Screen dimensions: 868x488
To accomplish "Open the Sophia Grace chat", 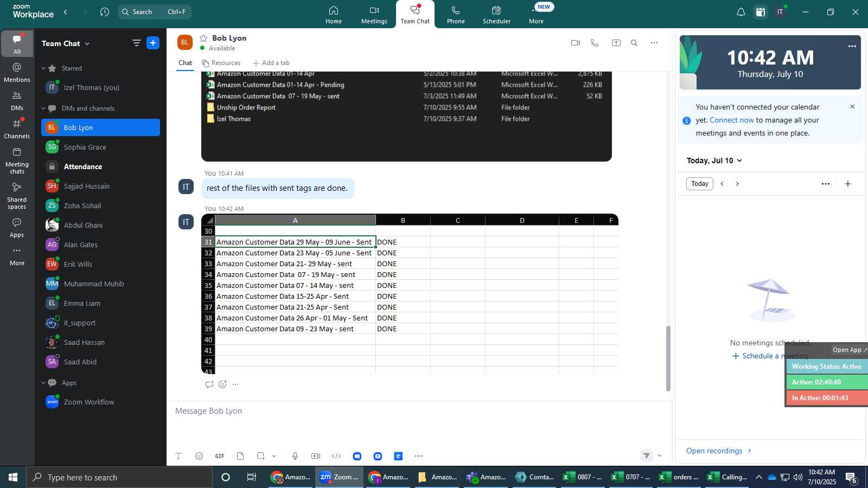I will click(100, 147).
